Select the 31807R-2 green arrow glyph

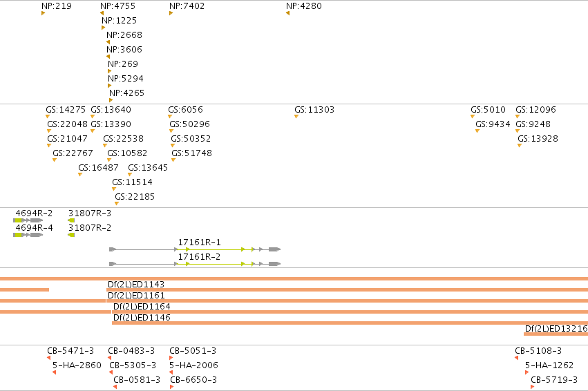[71, 235]
